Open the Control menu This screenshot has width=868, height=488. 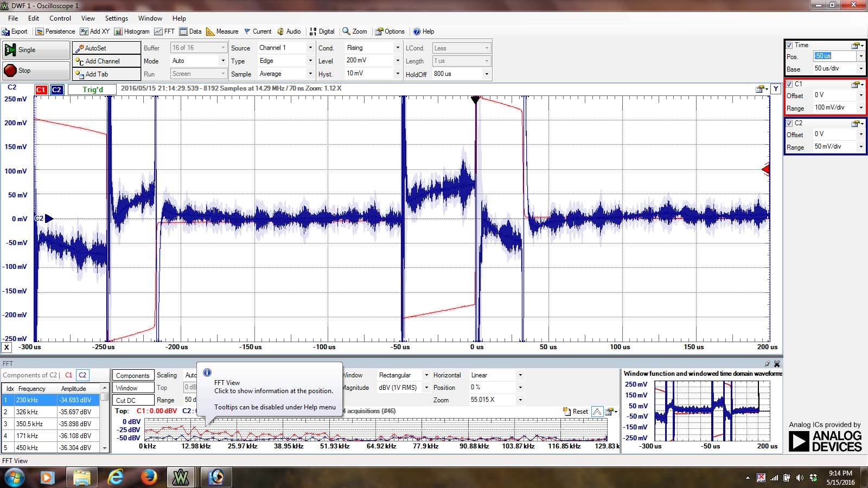60,18
